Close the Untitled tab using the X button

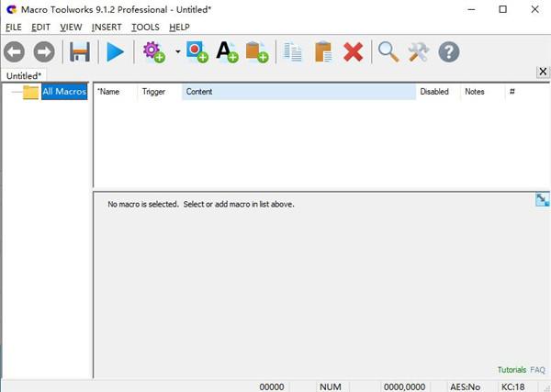coord(543,72)
